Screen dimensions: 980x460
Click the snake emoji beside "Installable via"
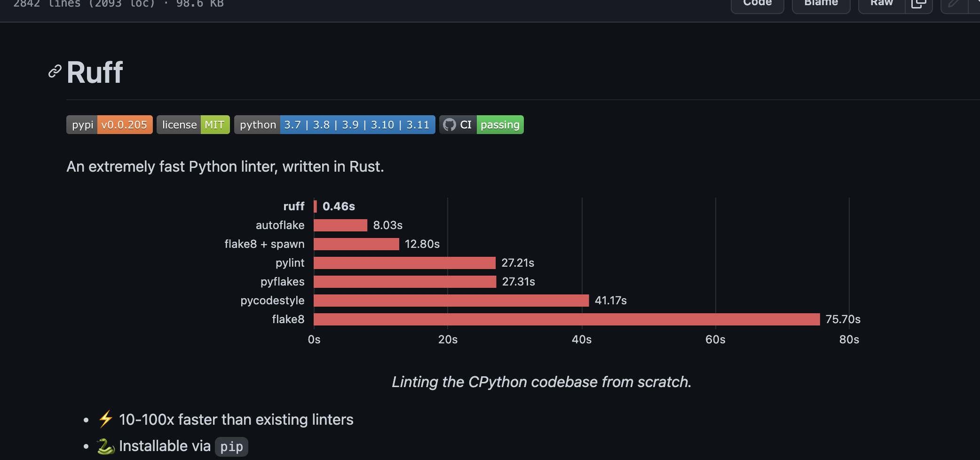[106, 446]
